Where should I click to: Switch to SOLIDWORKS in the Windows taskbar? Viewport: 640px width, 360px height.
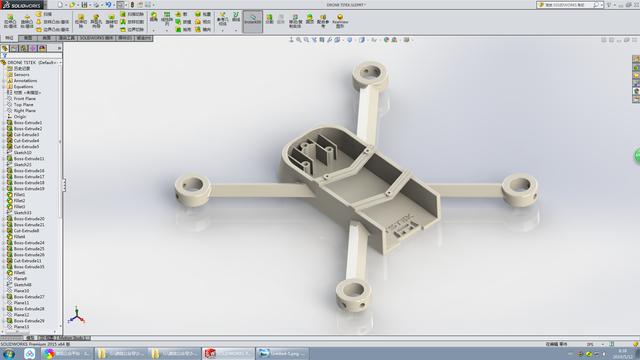[228, 353]
